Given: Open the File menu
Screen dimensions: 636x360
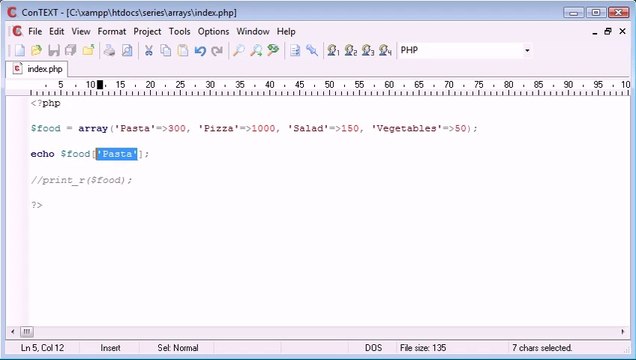Looking at the screenshot, I should [x=35, y=31].
